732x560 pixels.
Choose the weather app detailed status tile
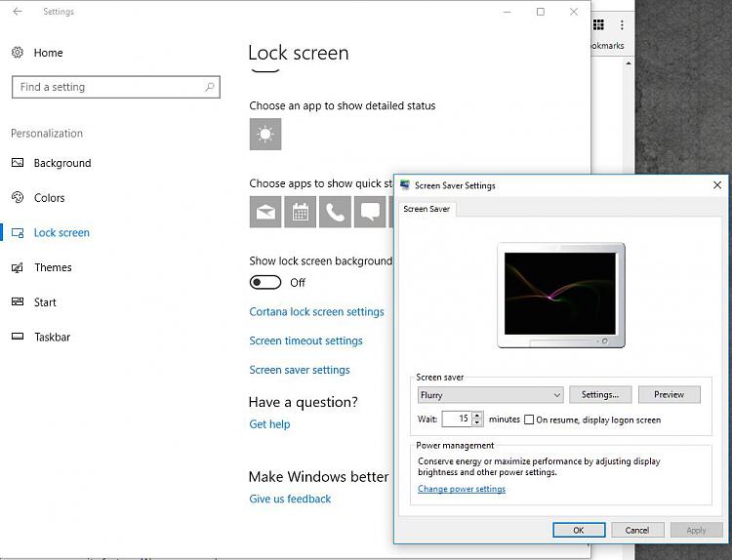point(265,134)
